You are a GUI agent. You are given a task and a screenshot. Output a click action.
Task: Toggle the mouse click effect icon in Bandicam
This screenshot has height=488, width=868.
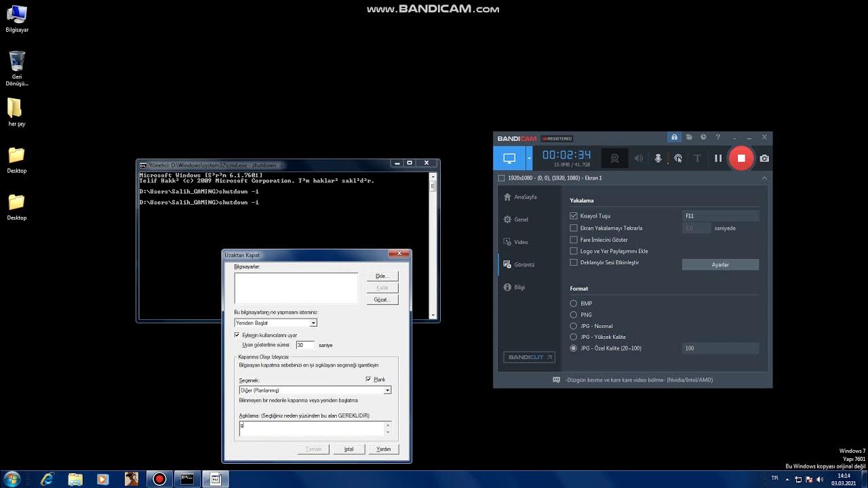(678, 158)
